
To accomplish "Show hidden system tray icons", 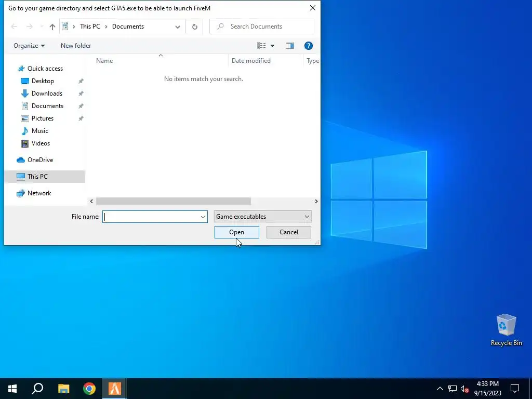I will coord(440,389).
